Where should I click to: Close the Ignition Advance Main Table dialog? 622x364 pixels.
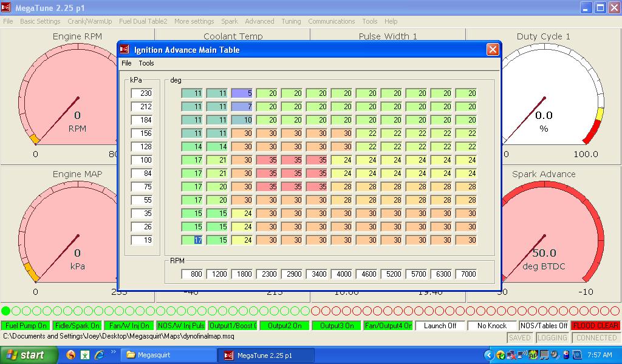(x=493, y=50)
